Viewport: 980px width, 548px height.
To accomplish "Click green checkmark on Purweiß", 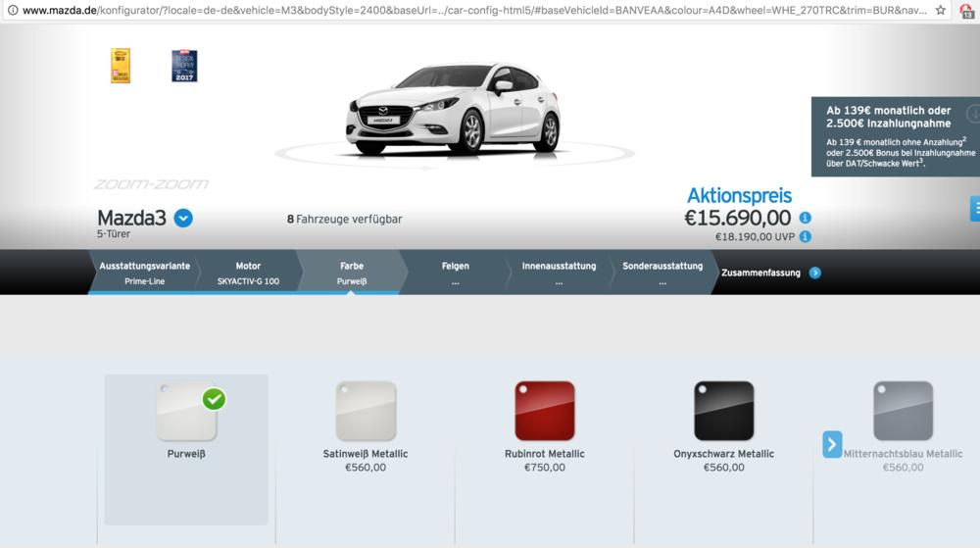I will 214,399.
